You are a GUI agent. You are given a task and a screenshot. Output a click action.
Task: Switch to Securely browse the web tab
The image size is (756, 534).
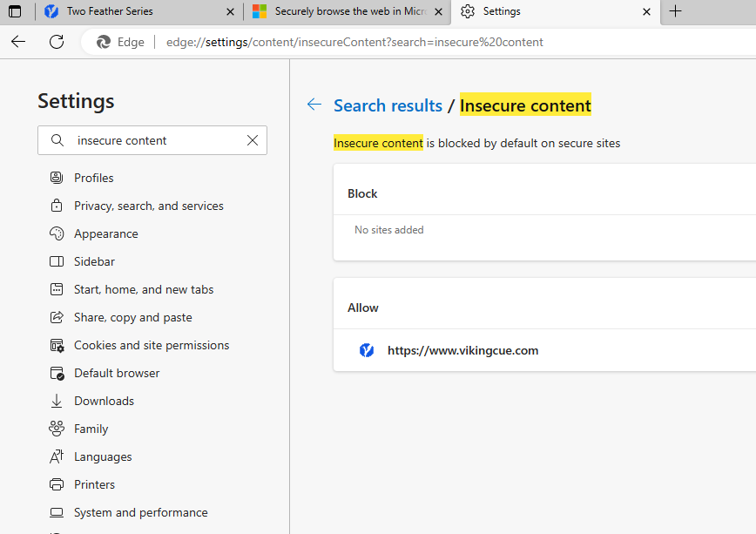(x=347, y=11)
